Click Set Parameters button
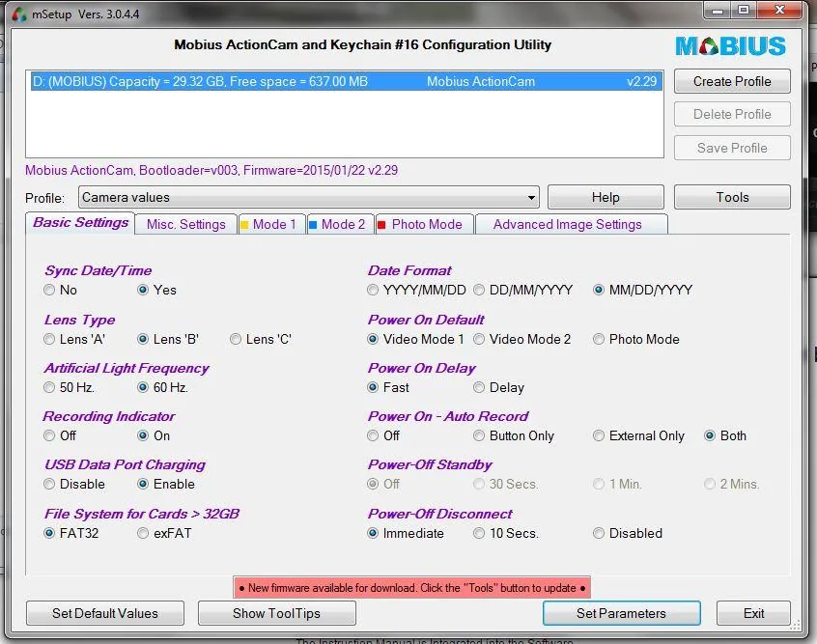The image size is (817, 644). [621, 613]
